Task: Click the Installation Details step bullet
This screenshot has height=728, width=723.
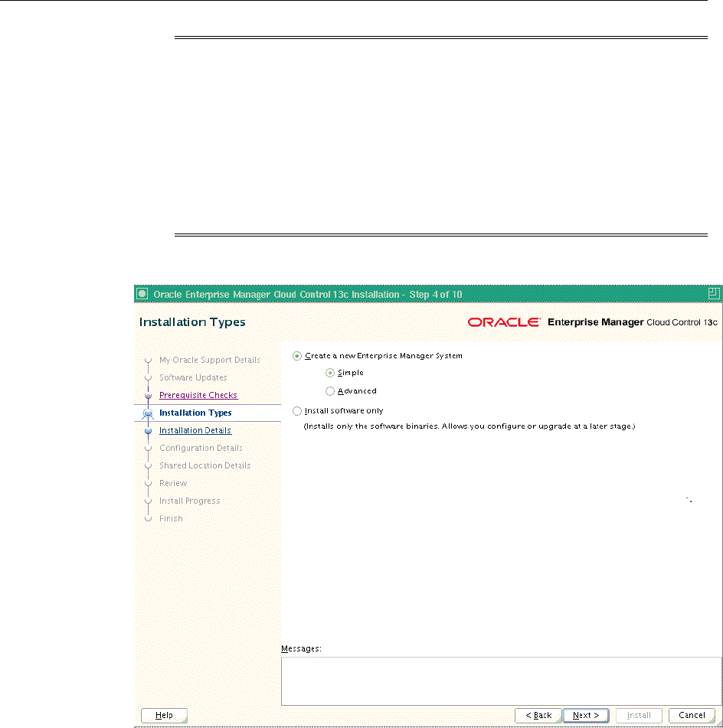Action: pos(149,431)
